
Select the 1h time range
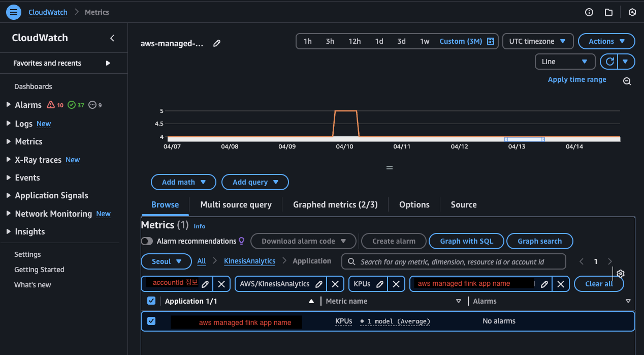coord(308,41)
